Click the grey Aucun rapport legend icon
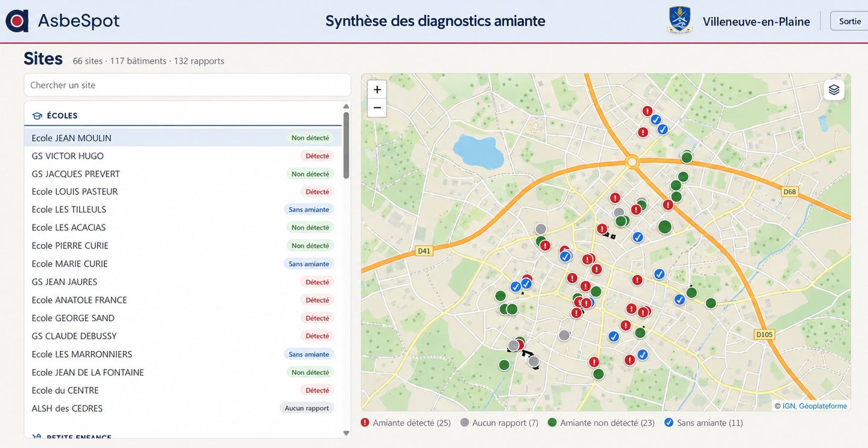Viewport: 868px width, 448px height. click(x=465, y=423)
